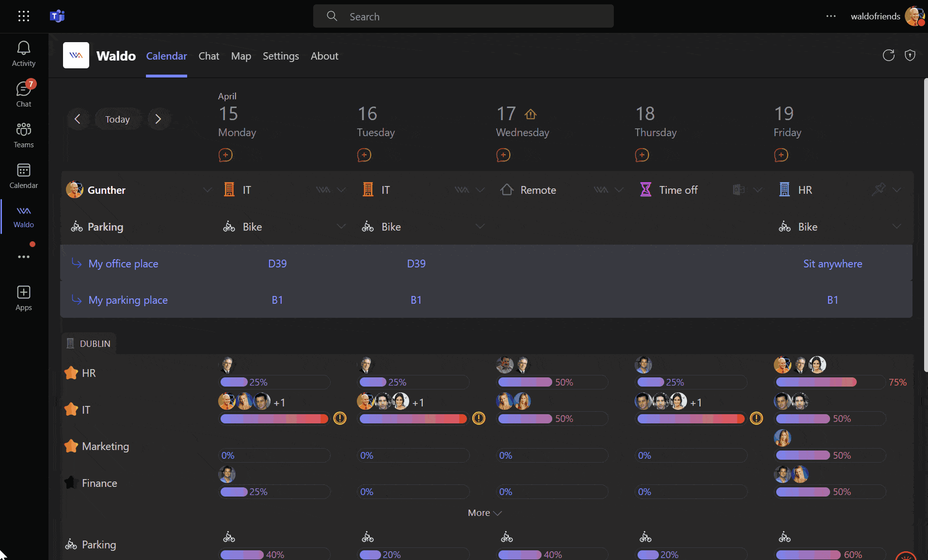Image resolution: width=928 pixels, height=560 pixels.
Task: Open Tuesday IT location dropdown chevron
Action: (x=480, y=190)
